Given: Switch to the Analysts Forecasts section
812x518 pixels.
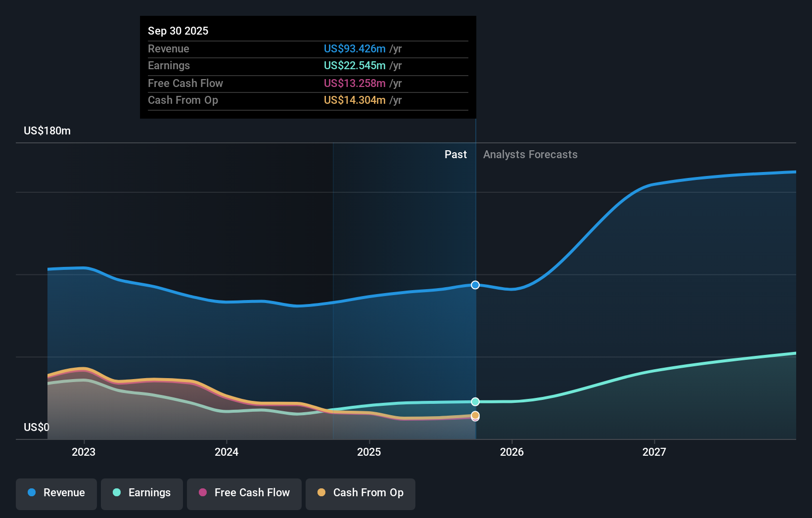Looking at the screenshot, I should click(530, 154).
